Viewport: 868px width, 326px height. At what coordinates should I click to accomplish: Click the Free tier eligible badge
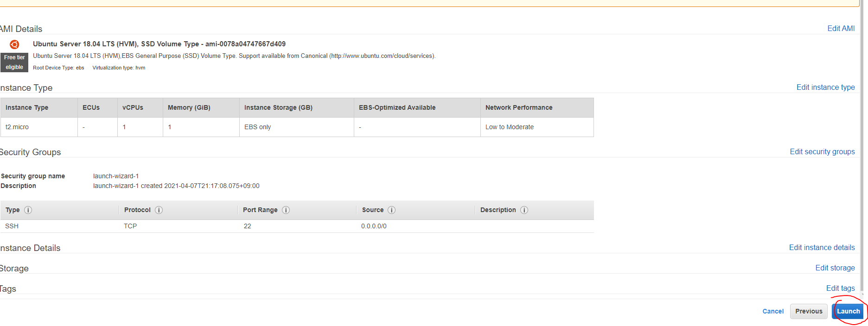coord(14,63)
